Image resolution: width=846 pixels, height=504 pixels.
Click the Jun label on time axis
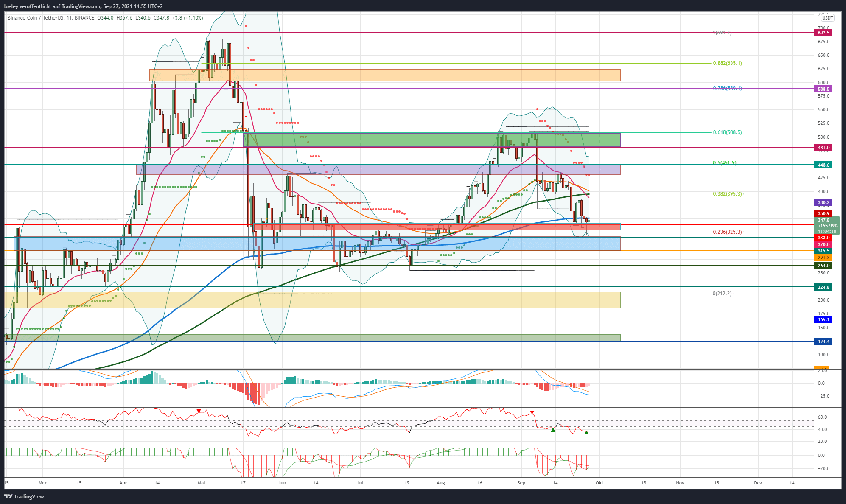pos(282,483)
